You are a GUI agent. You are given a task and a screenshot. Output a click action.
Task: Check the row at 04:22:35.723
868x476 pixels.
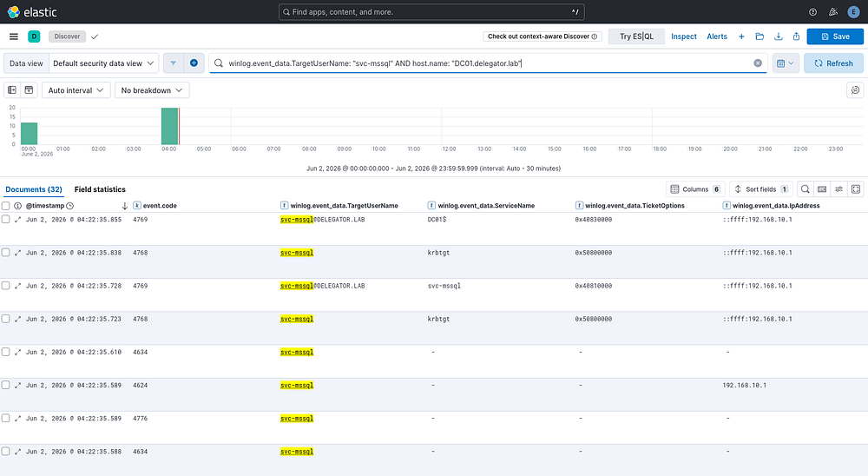[x=5, y=319]
